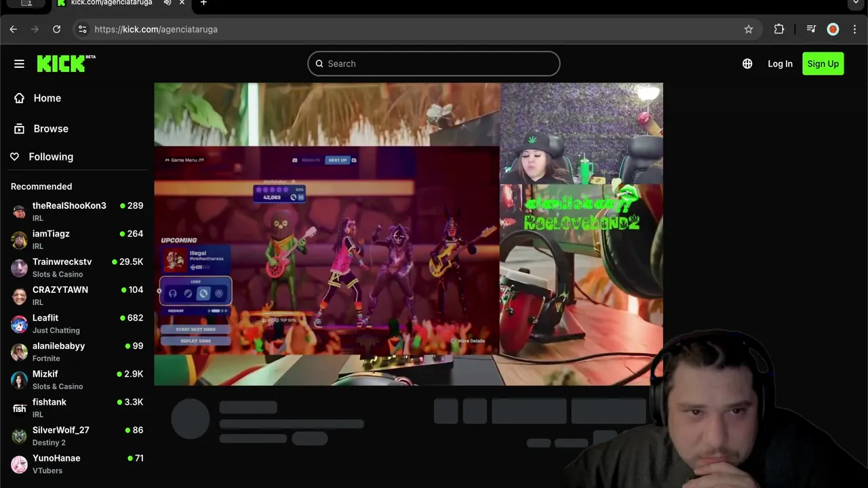This screenshot has height=488, width=868.
Task: Click the stream video player
Action: point(408,234)
